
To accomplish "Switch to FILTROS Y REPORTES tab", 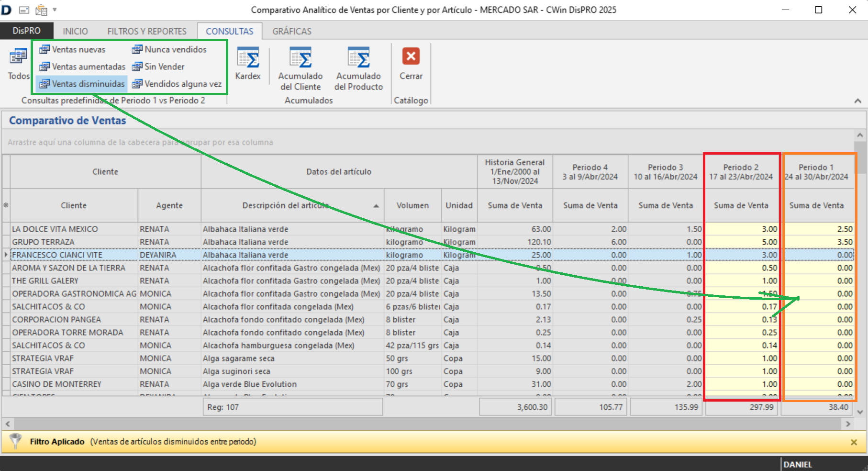I will pyautogui.click(x=147, y=31).
